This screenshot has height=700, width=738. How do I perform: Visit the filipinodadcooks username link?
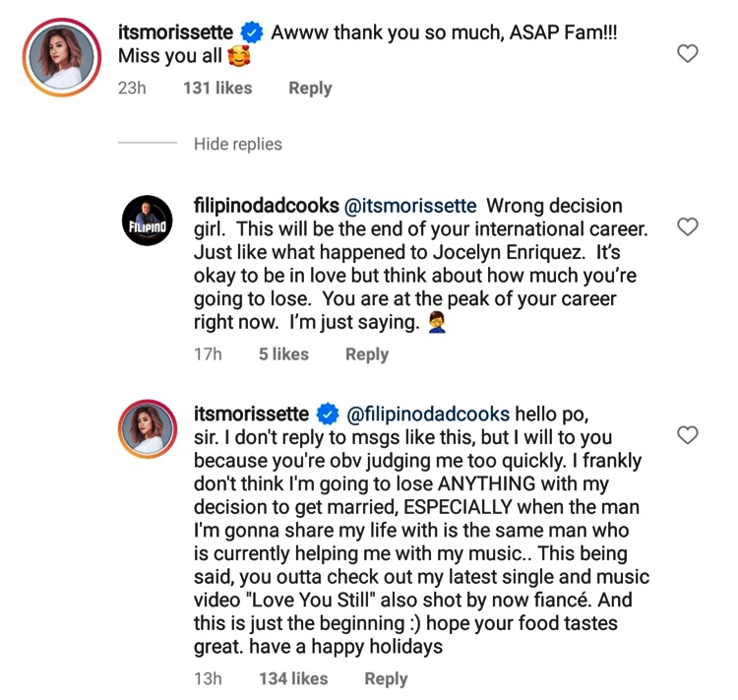pos(266,206)
